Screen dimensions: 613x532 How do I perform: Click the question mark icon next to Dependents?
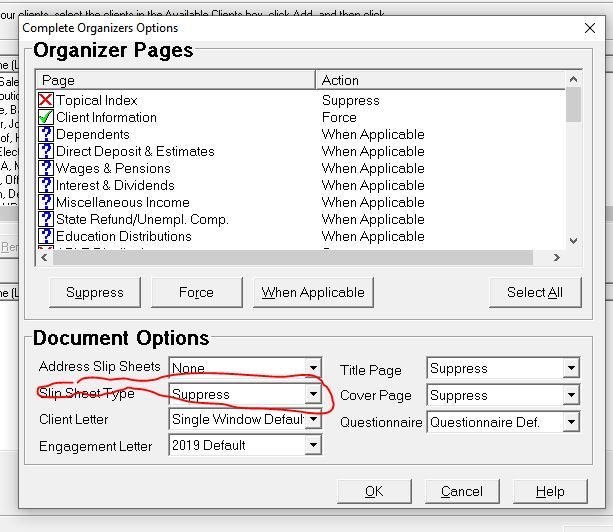(45, 134)
